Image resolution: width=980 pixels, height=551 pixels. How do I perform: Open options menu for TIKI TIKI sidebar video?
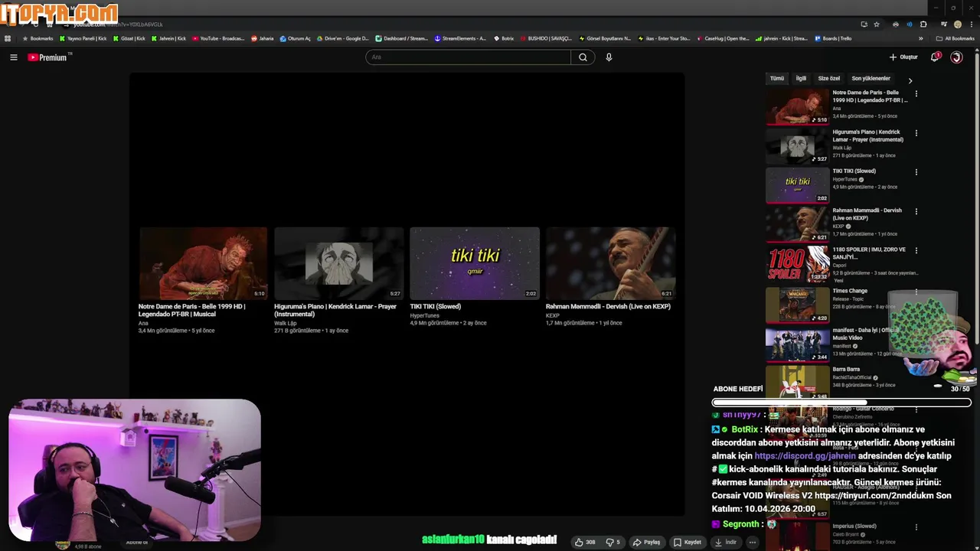916,172
